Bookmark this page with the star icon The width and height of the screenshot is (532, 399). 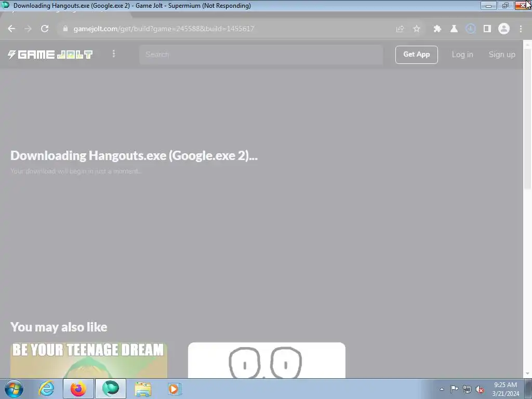[x=417, y=29]
